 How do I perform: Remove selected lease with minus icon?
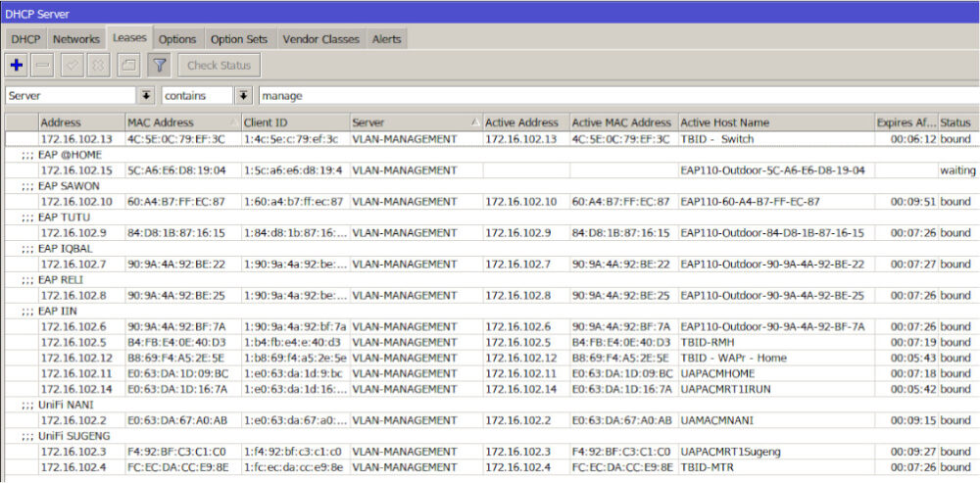(42, 65)
